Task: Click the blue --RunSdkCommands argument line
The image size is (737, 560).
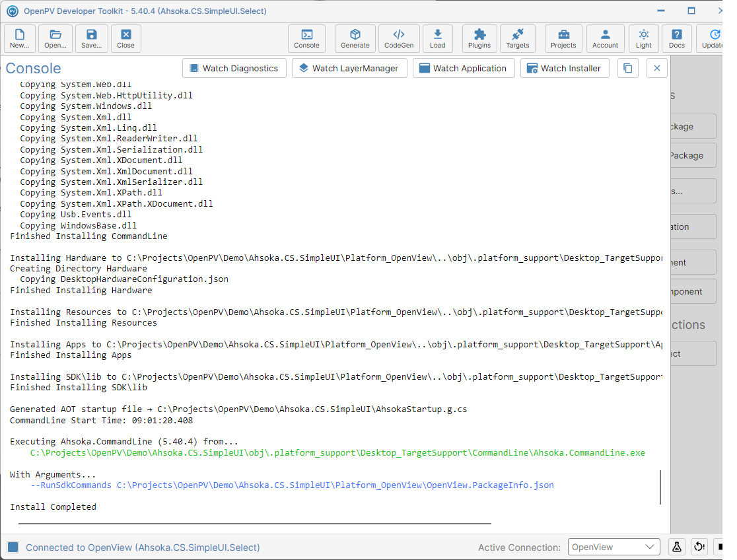Action: tap(292, 485)
